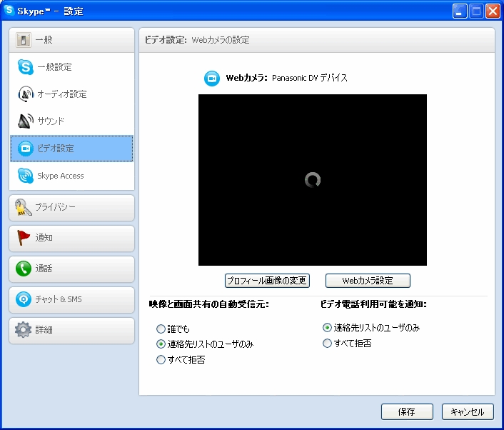
Task: Click the Webカメラ設定 button
Action: (x=368, y=281)
